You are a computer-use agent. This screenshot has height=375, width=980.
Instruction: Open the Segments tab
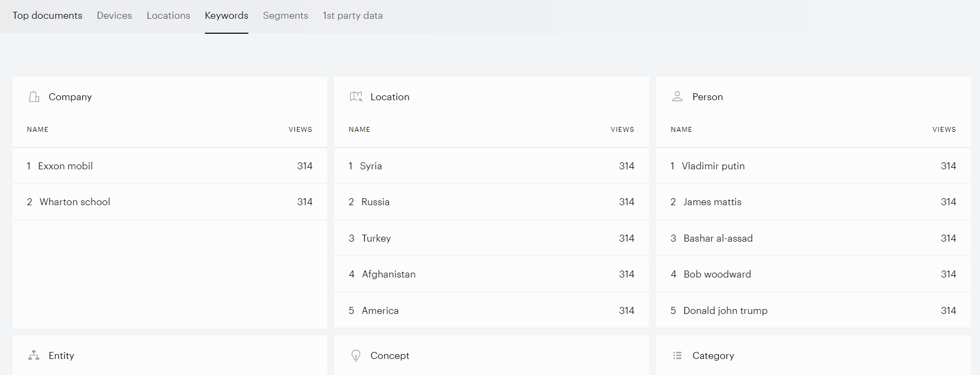tap(285, 16)
